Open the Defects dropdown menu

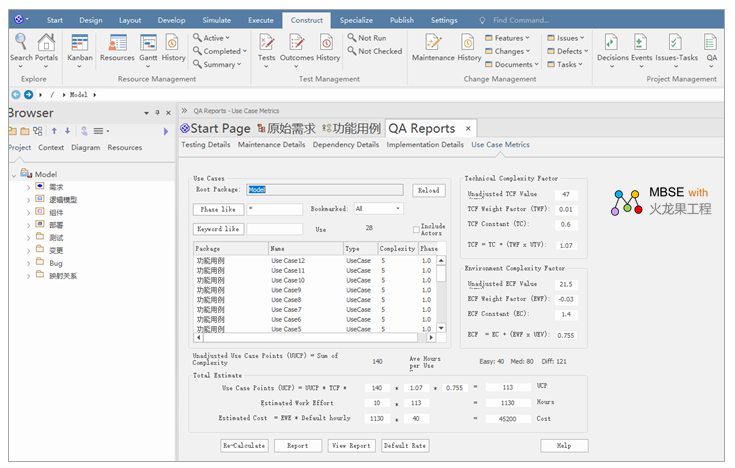tap(568, 51)
